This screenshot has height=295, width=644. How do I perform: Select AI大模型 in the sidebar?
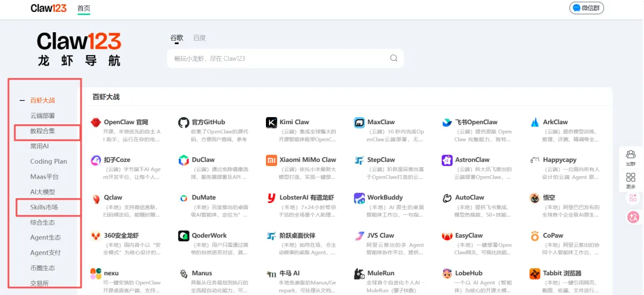tap(43, 192)
